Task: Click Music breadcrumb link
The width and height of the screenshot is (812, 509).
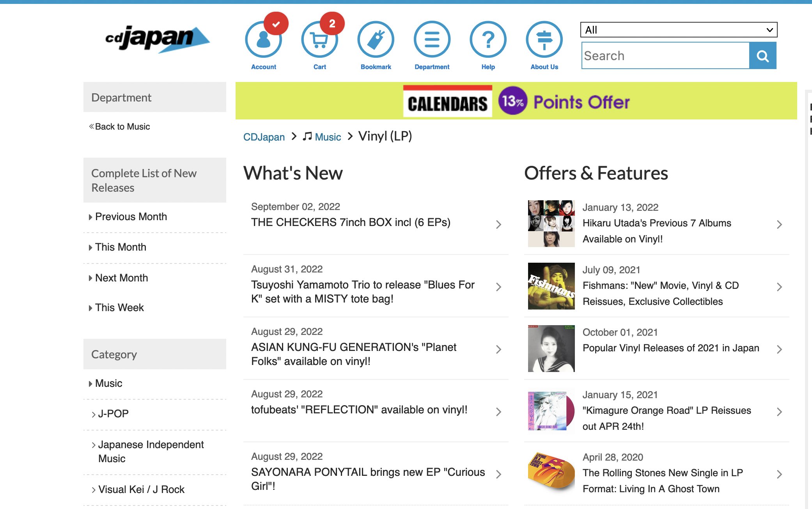Action: pos(328,137)
